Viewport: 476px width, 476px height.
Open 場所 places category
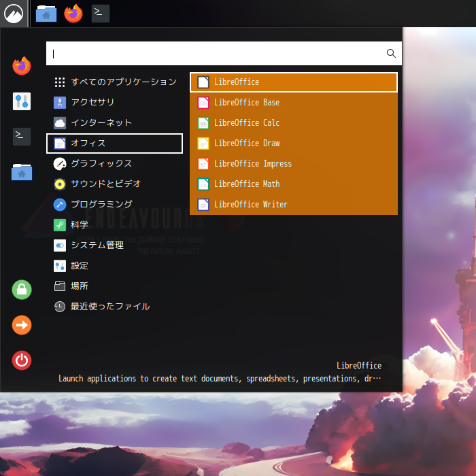[114, 286]
